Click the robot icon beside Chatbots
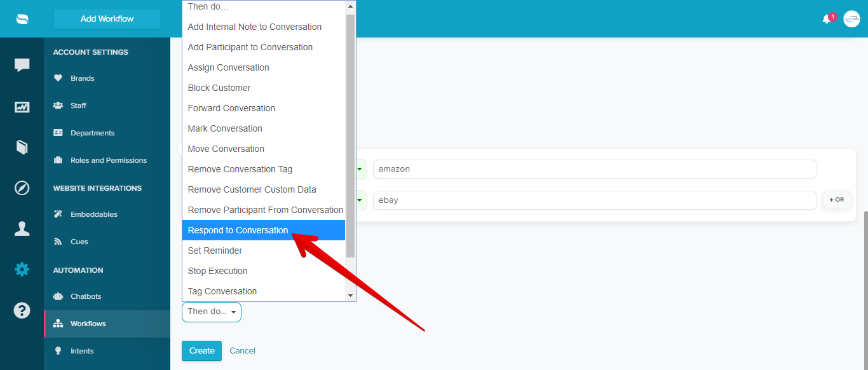Image resolution: width=868 pixels, height=370 pixels. point(58,296)
